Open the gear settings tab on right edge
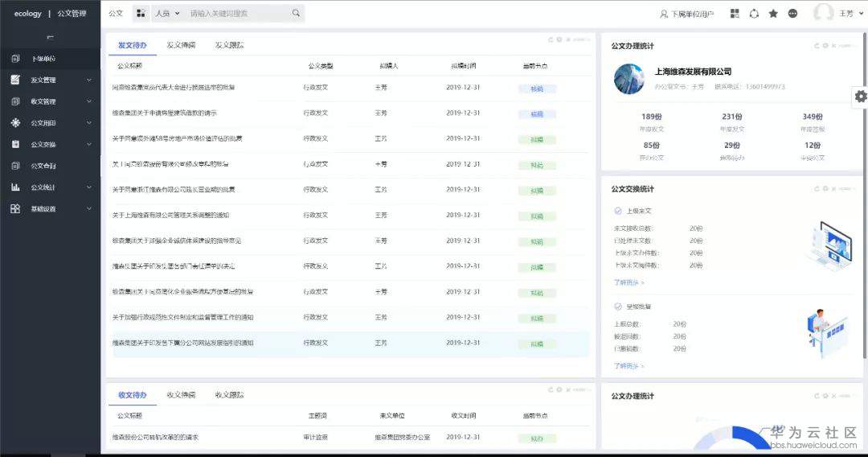Viewport: 868px width, 457px height. pyautogui.click(x=860, y=97)
